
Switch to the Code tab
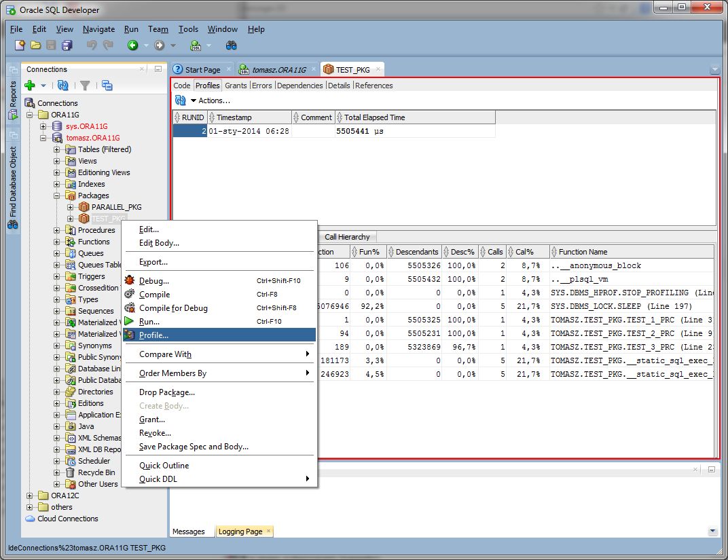(181, 86)
